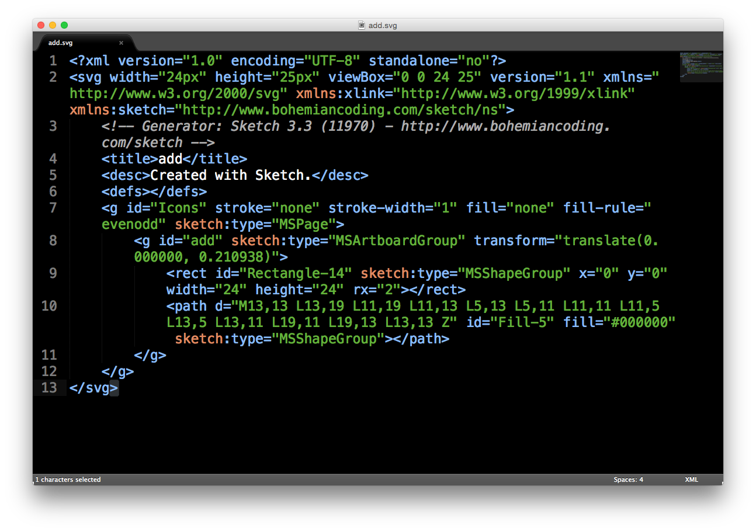Image resolution: width=756 pixels, height=532 pixels.
Task: Click line number 1 in gutter
Action: coord(53,61)
